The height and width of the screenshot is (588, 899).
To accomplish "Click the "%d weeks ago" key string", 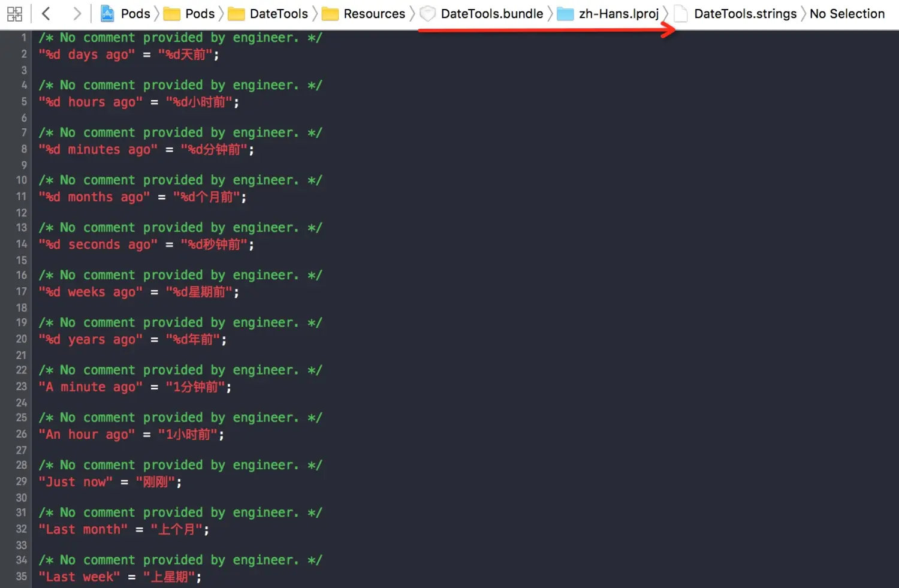I will coord(90,292).
